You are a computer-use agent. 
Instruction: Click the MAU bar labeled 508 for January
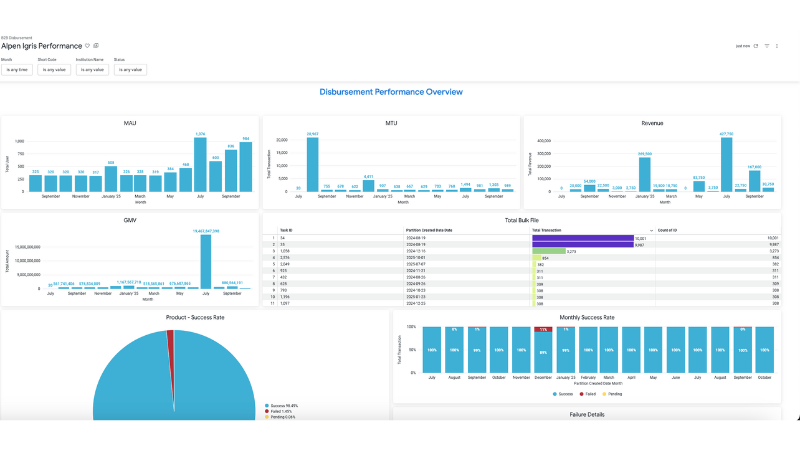click(111, 179)
